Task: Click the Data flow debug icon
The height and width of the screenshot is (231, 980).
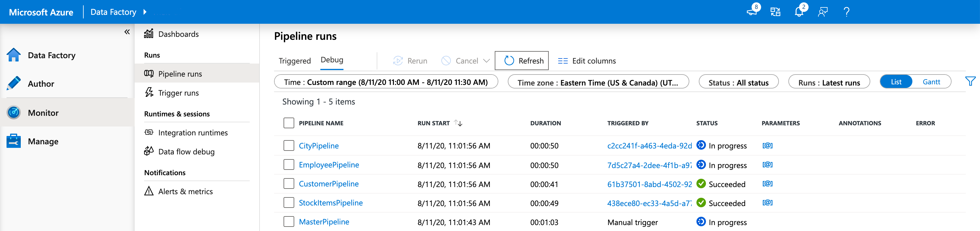Action: [x=149, y=151]
